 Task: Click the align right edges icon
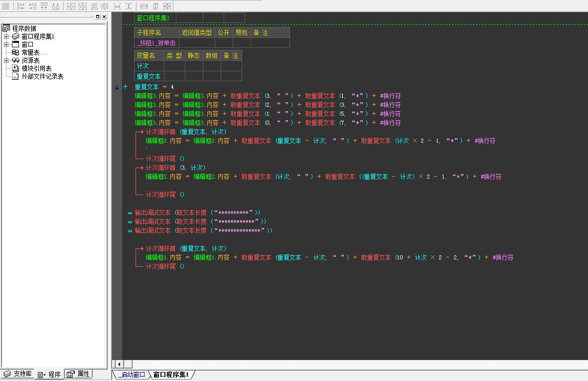point(32,6)
